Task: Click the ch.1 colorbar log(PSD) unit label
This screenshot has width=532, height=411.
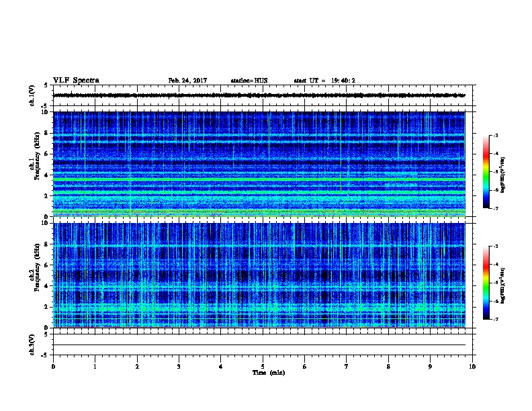Action: [x=502, y=175]
